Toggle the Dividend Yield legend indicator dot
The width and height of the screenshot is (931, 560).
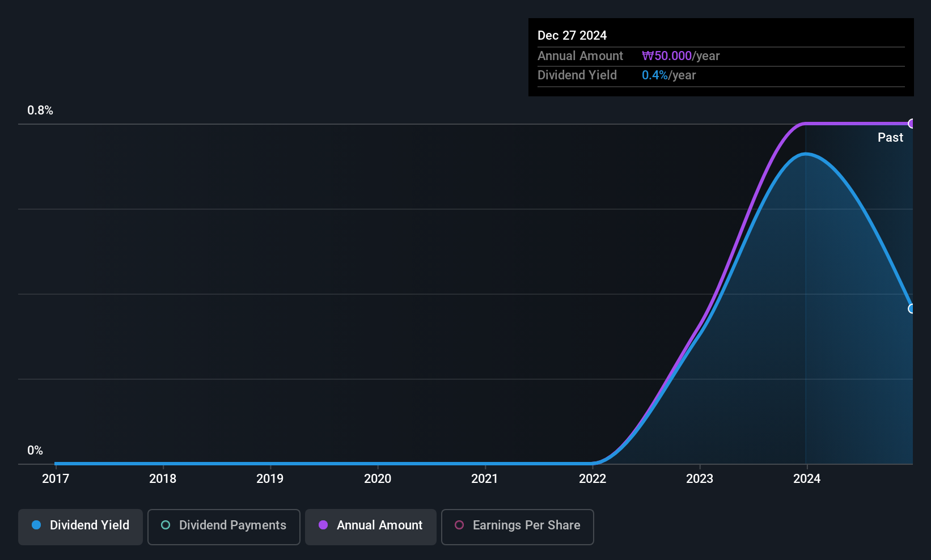36,525
